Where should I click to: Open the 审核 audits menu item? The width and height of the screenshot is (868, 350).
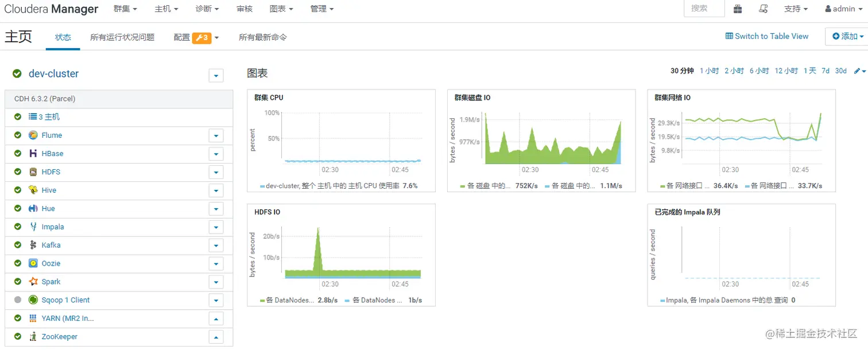tap(245, 9)
